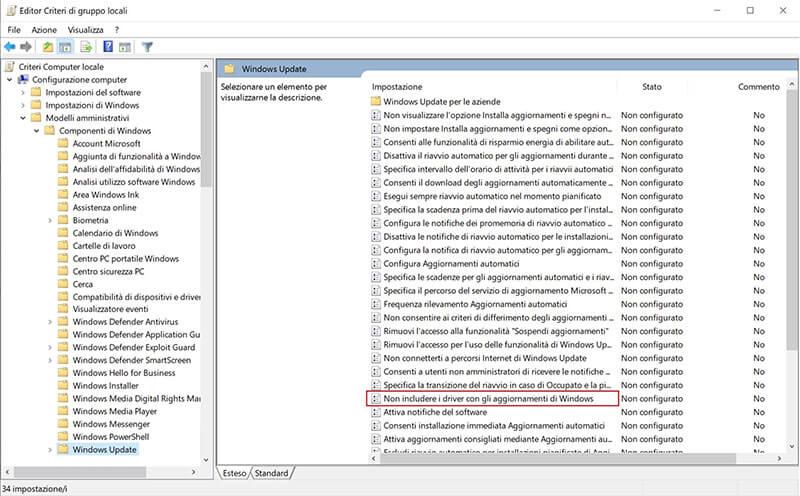Expand the Windows Defender SmartScreen node
This screenshot has height=496, width=800.
coord(49,360)
